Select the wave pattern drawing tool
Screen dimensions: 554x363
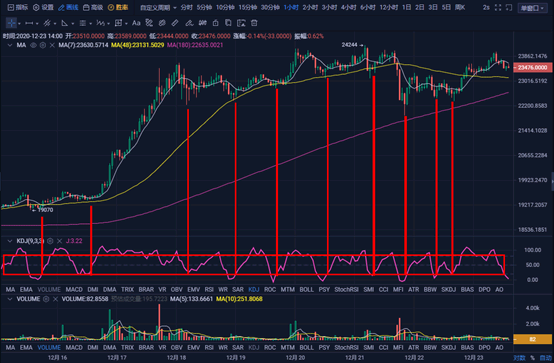(x=100, y=23)
